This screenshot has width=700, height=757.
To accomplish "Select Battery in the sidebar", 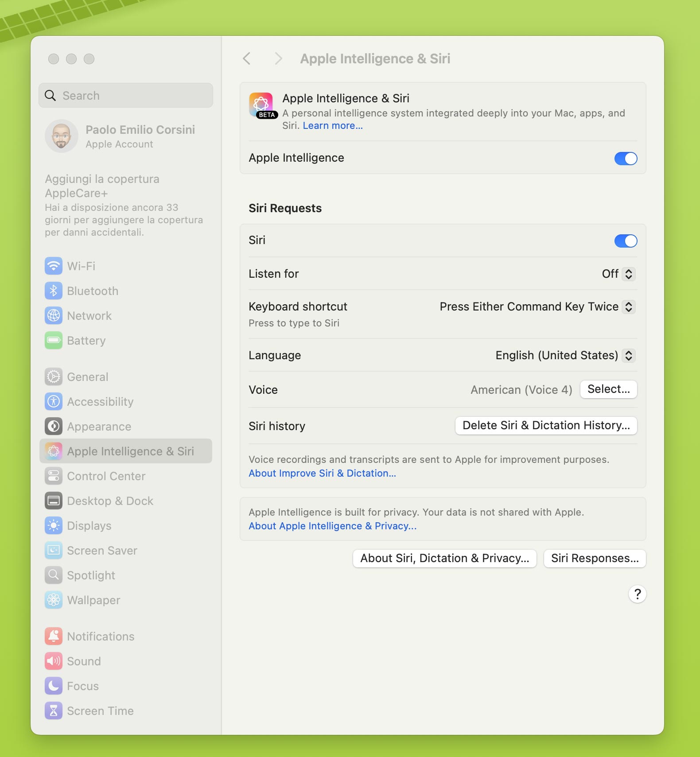I will [x=126, y=340].
